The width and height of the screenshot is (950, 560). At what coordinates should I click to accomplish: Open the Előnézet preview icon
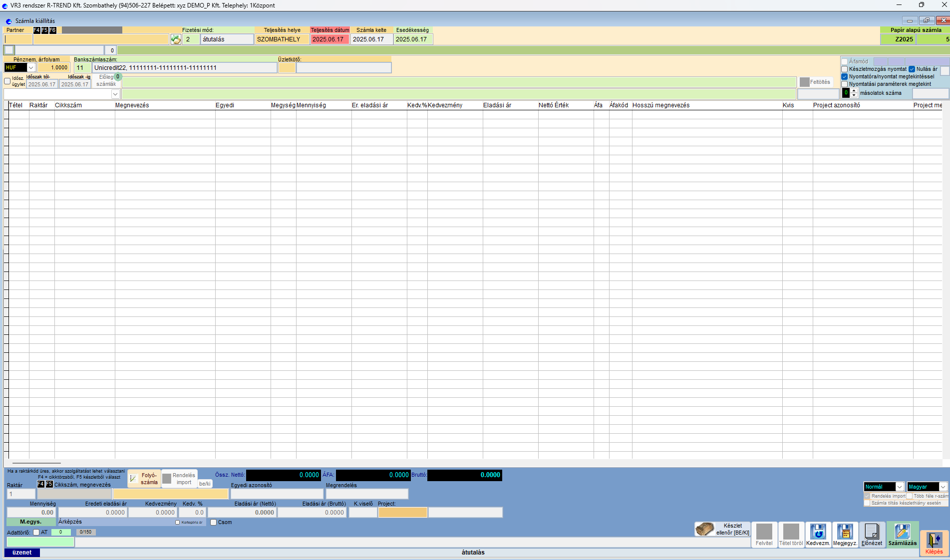(x=872, y=532)
